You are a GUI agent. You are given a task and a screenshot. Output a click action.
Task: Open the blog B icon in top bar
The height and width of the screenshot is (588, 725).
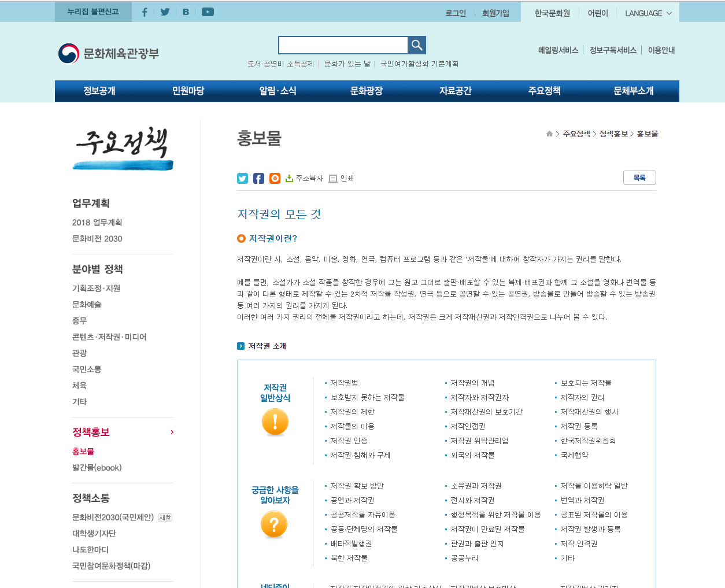pos(186,12)
